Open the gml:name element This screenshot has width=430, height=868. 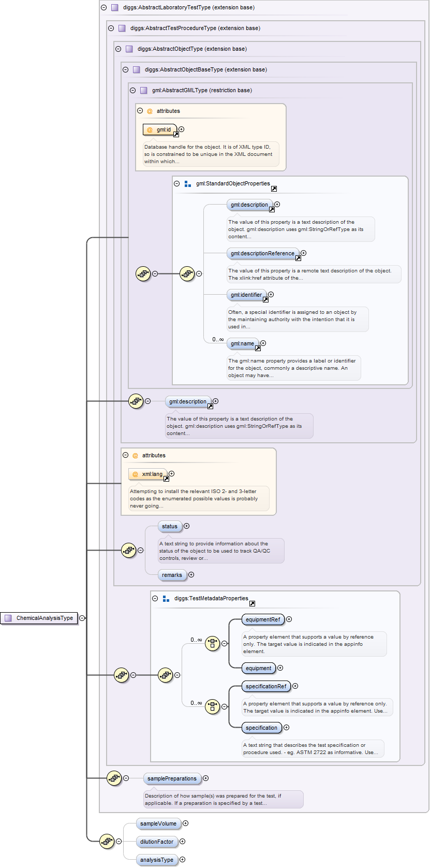(242, 343)
